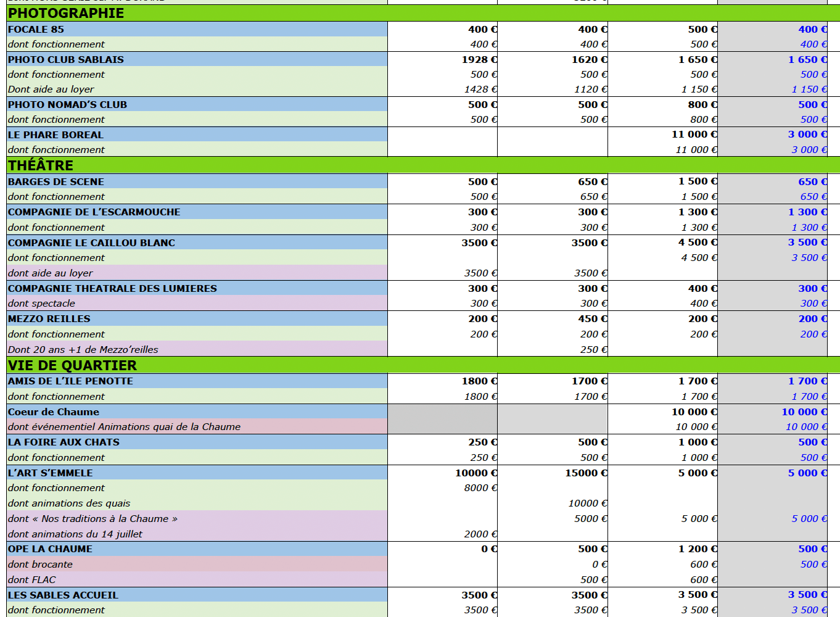Select the 'Dont 20 ans +1 de Mezzo'reilles' row
The height and width of the screenshot is (617, 840).
[x=83, y=349]
